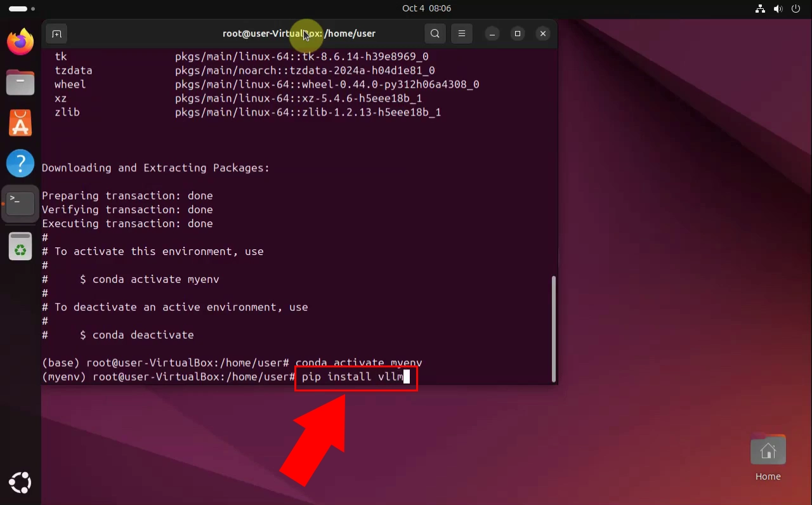Click 'Executing transaction: done' line
Image resolution: width=812 pixels, height=505 pixels.
coord(128,224)
